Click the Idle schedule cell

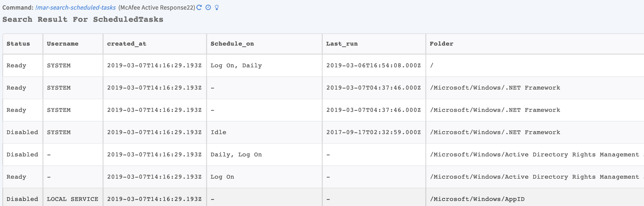(218, 132)
